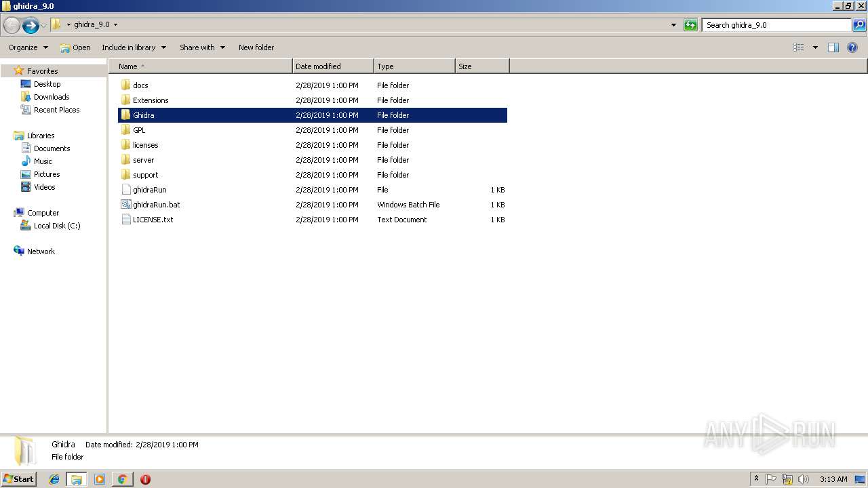Open the volume speaker tray icon

point(804,479)
